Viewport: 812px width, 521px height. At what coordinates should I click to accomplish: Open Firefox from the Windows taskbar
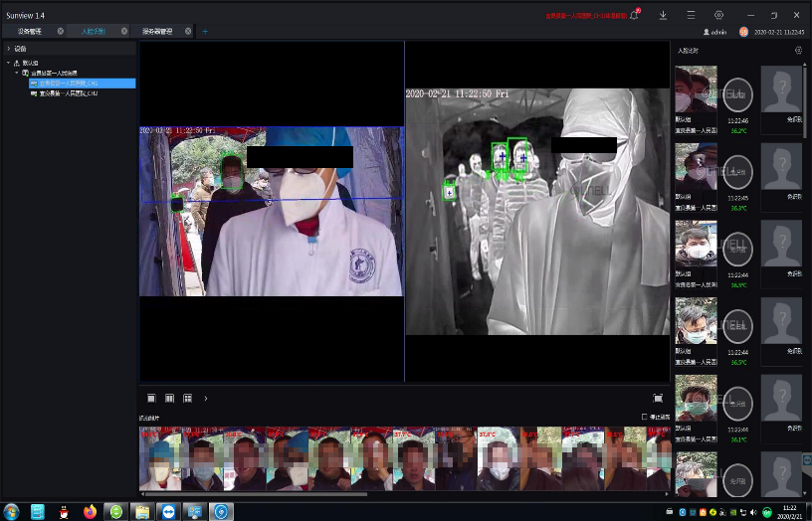pos(91,512)
